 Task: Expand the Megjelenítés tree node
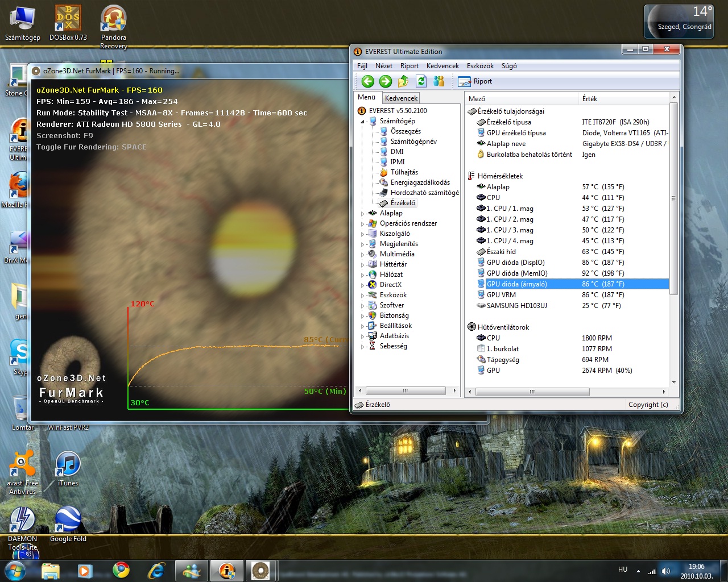click(x=362, y=244)
